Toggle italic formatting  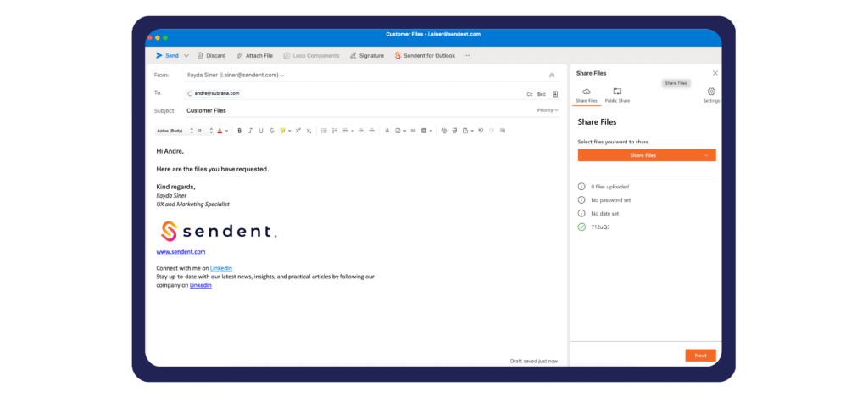click(250, 131)
